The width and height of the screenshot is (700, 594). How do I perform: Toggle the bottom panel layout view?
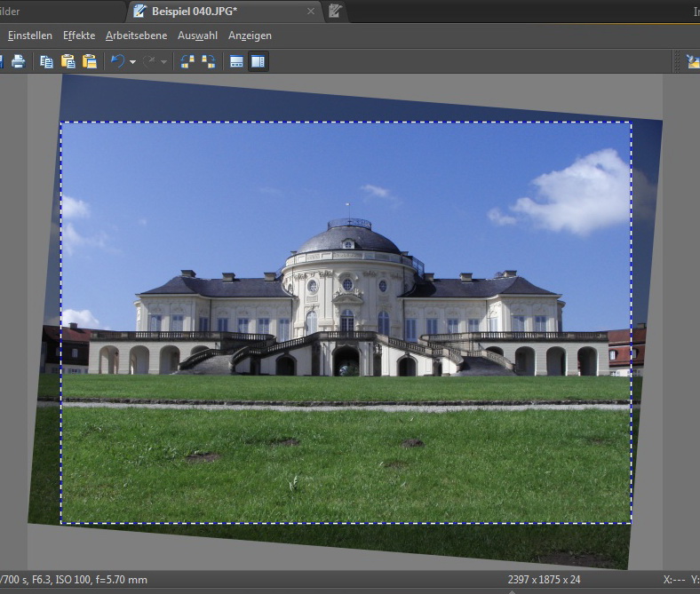pyautogui.click(x=236, y=62)
